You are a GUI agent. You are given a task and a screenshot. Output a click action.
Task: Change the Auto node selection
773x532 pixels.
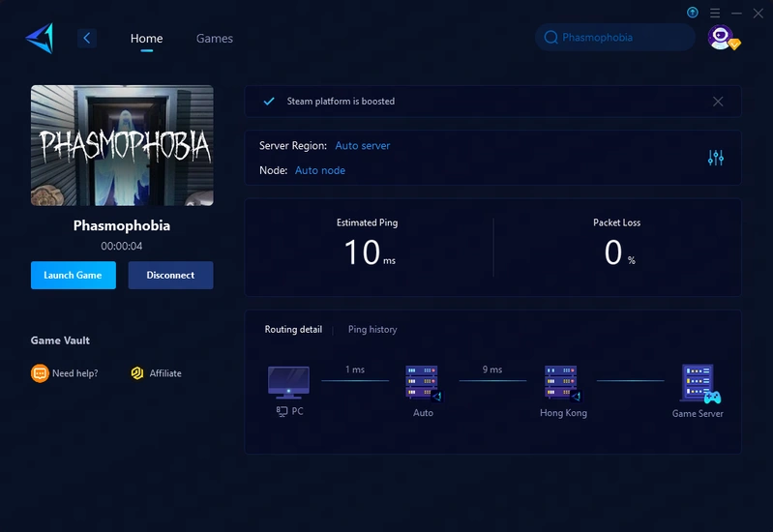coord(320,170)
